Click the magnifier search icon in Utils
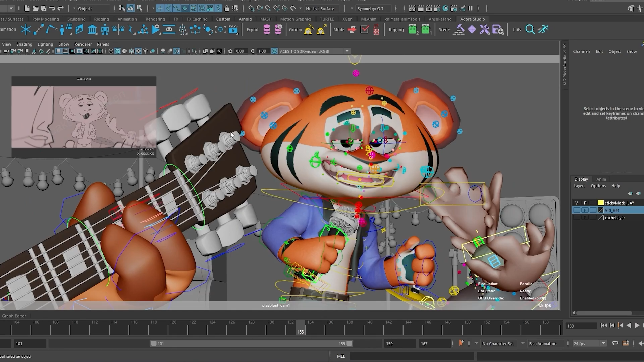This screenshot has height=362, width=644. pyautogui.click(x=530, y=30)
